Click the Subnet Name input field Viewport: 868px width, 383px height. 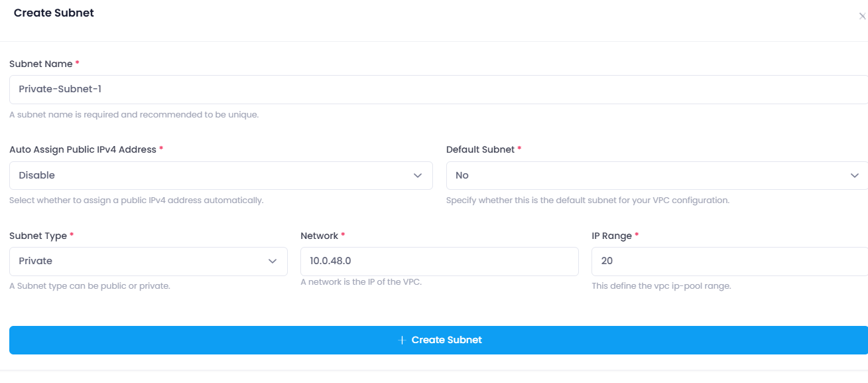pos(438,89)
